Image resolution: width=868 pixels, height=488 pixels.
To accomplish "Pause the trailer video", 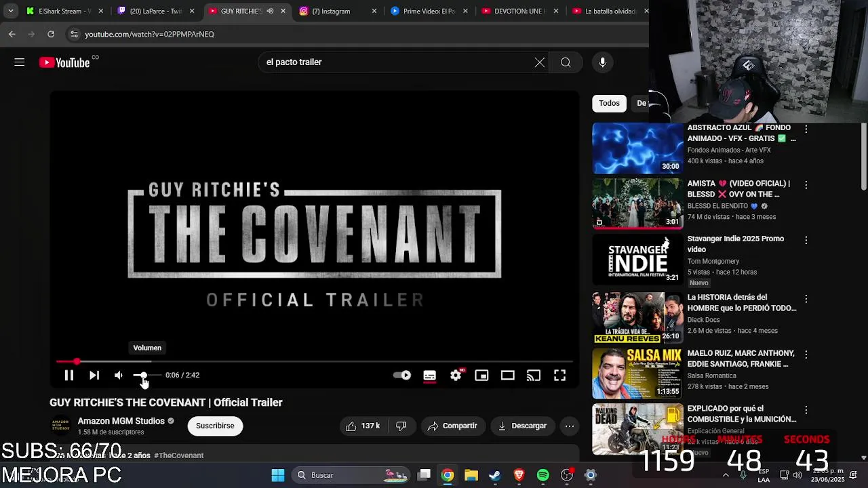I will 68,375.
